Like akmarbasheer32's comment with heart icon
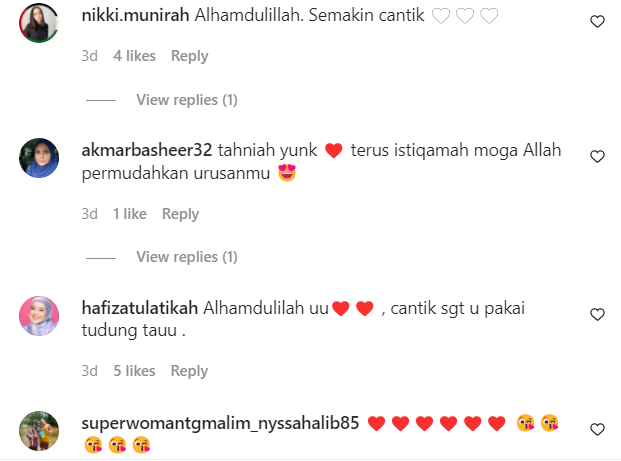Viewport: 621px width, 461px height. (597, 156)
